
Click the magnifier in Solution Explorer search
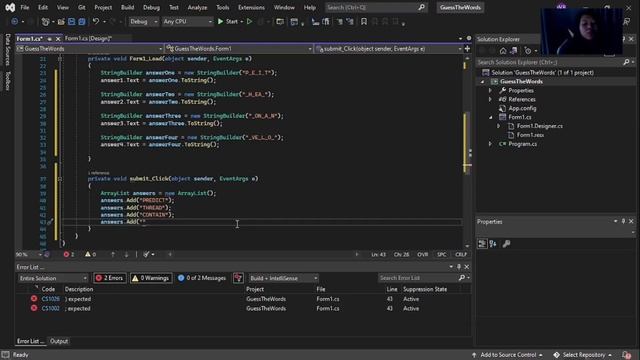pos(626,62)
